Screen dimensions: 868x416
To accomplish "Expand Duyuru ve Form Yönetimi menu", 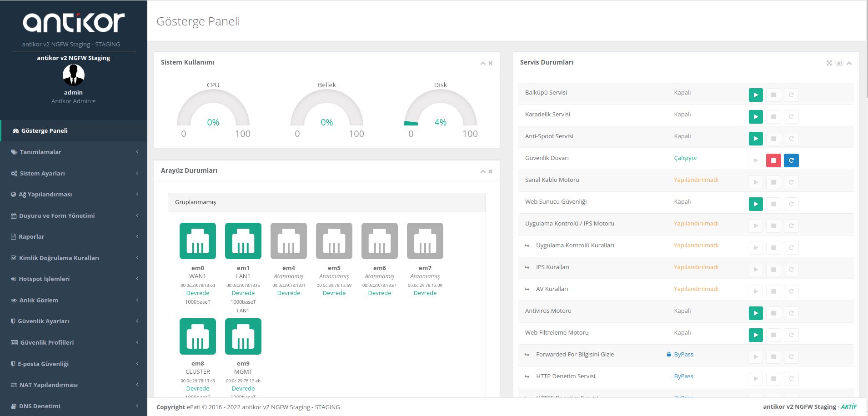I will tap(74, 216).
